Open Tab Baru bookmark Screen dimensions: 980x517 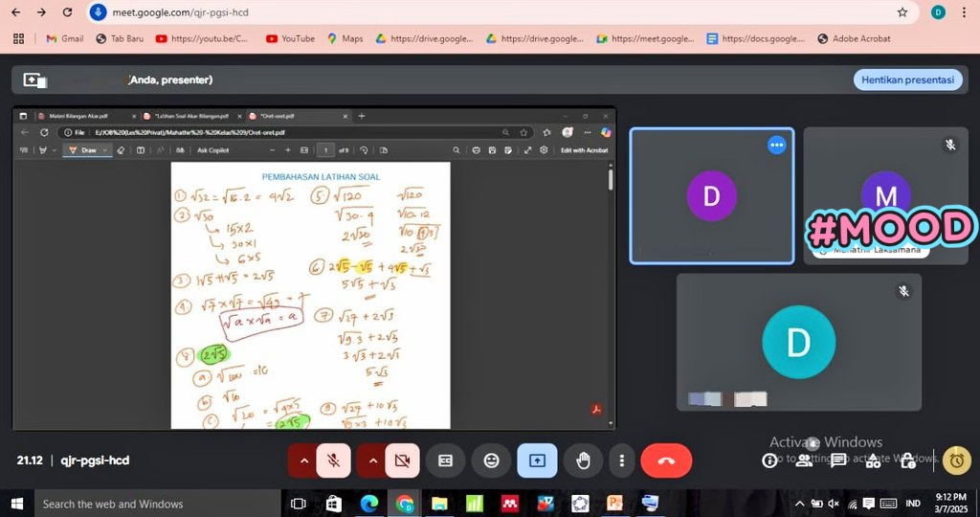pyautogui.click(x=120, y=38)
